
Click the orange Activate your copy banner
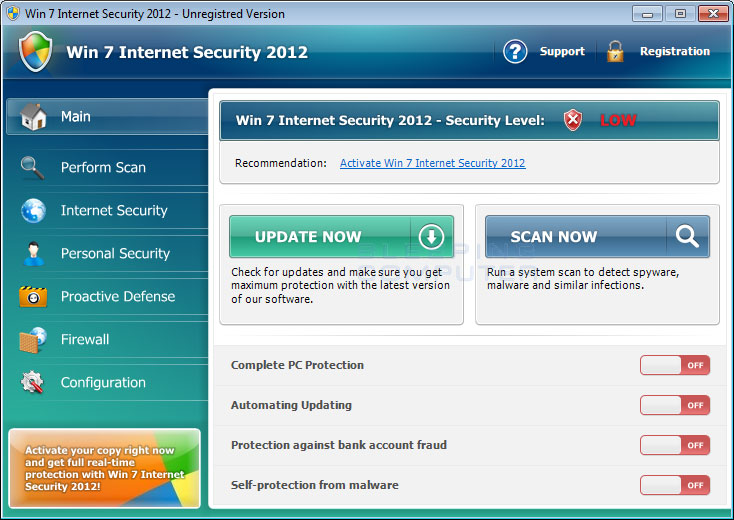coord(104,468)
